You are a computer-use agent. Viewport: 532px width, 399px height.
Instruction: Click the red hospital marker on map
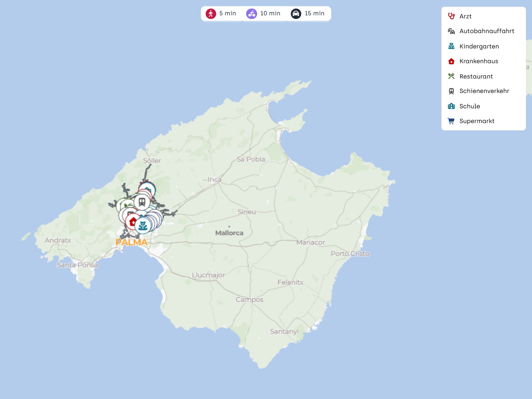click(132, 222)
